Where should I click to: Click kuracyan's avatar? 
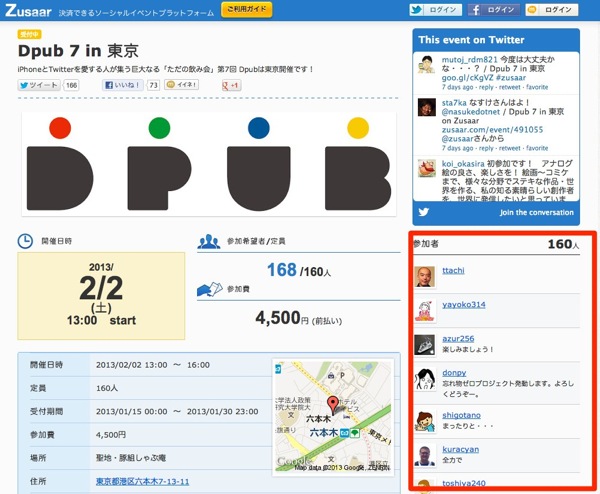pyautogui.click(x=425, y=455)
